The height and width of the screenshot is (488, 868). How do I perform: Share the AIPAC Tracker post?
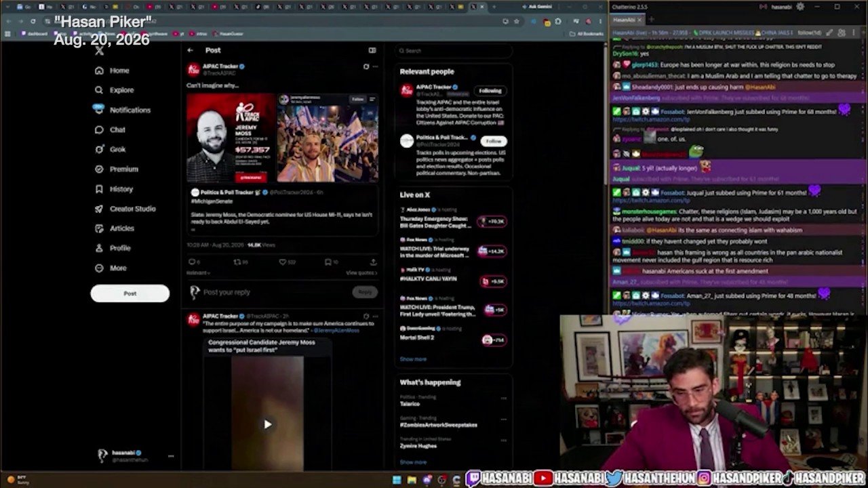[373, 262]
